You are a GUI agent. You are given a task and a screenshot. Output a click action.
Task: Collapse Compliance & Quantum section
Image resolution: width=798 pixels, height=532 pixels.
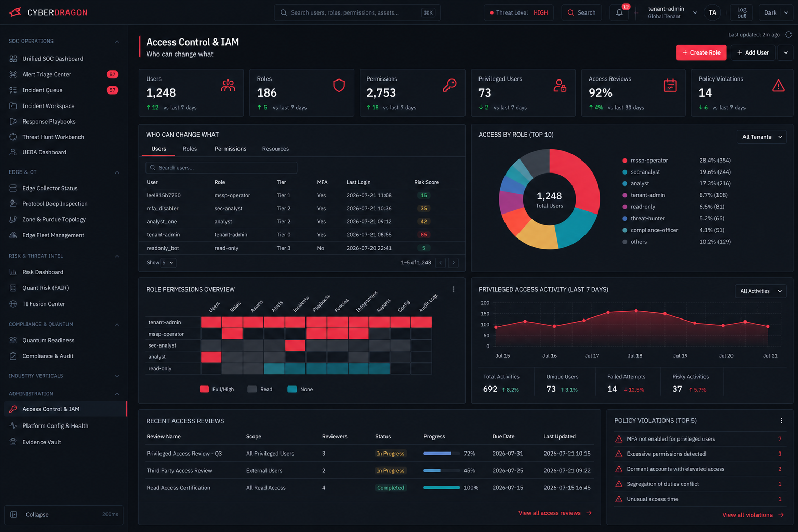[x=117, y=324]
